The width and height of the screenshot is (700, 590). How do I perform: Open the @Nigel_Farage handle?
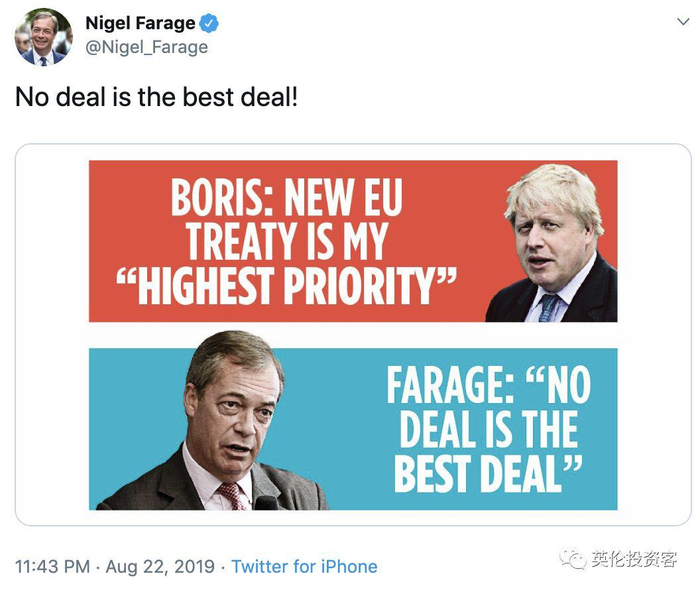(146, 47)
